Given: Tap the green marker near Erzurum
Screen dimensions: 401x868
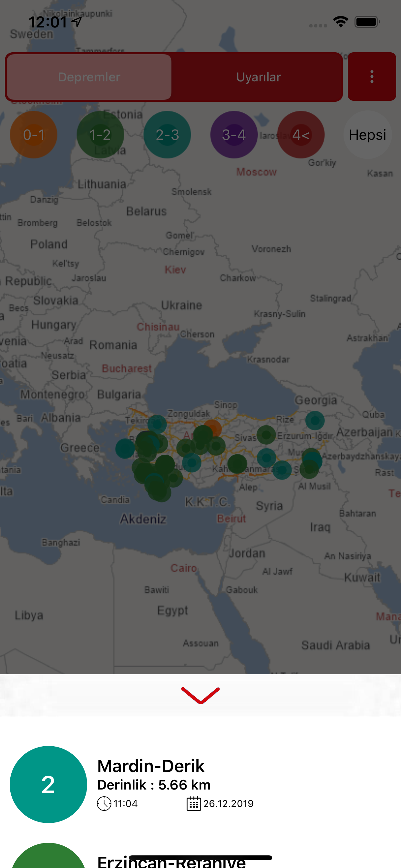Looking at the screenshot, I should (266, 435).
